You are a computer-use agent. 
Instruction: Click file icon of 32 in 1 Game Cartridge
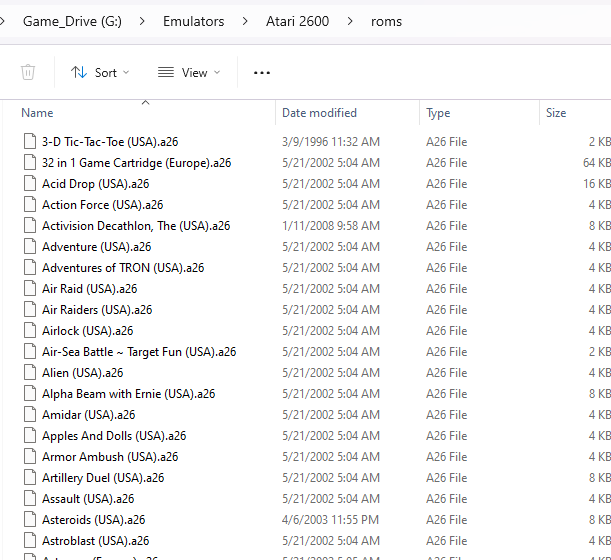click(30, 163)
